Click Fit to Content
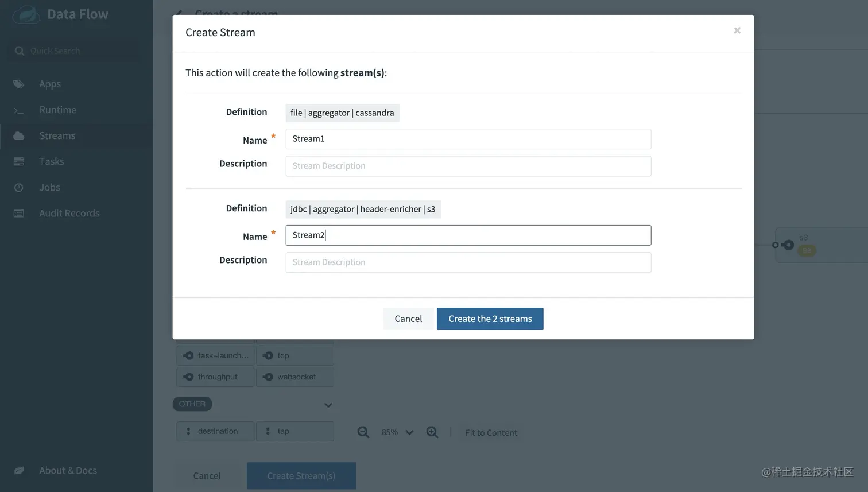Viewport: 868px width, 492px height. tap(491, 433)
